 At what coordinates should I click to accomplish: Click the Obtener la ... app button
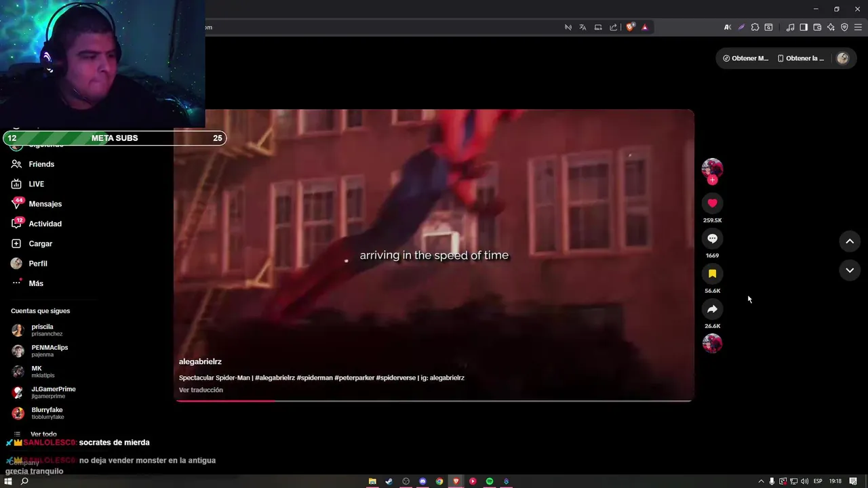[800, 58]
